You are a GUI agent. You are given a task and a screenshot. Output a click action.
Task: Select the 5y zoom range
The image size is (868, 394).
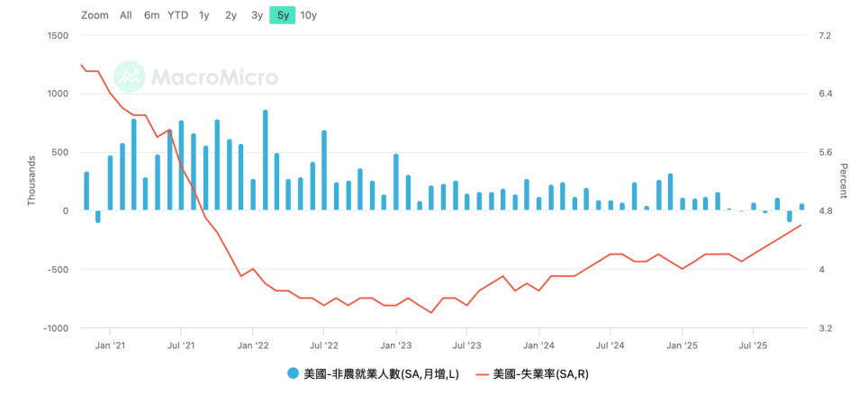pos(283,15)
